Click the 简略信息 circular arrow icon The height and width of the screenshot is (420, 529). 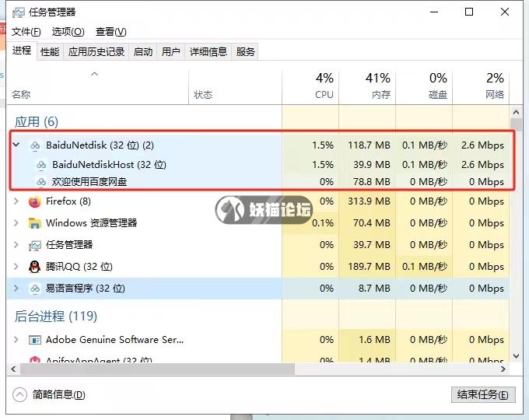(x=19, y=394)
